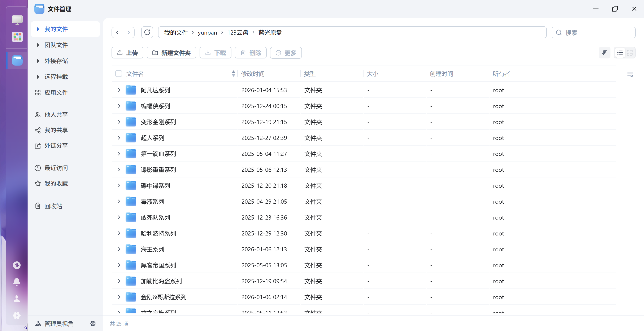644x331 pixels.
Task: Open app grid icon in left dock
Action: tap(17, 37)
